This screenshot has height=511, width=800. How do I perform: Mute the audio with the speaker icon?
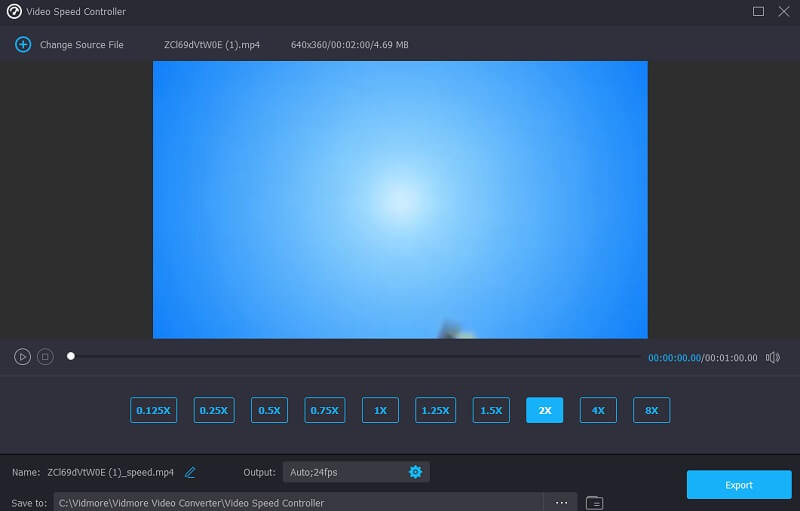click(772, 357)
